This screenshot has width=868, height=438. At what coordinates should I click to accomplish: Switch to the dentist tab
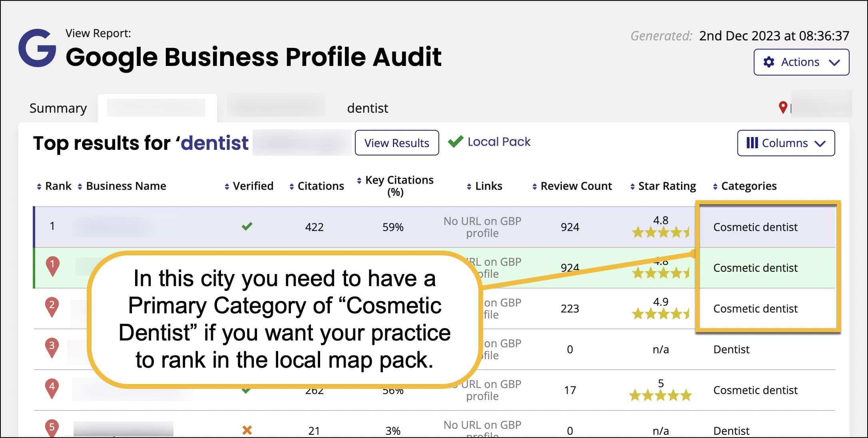(x=367, y=108)
